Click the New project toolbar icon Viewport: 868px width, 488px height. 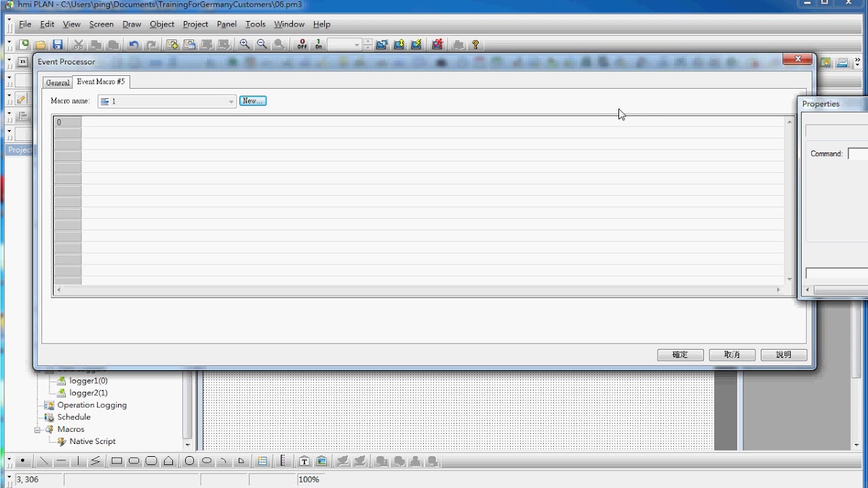coord(24,45)
